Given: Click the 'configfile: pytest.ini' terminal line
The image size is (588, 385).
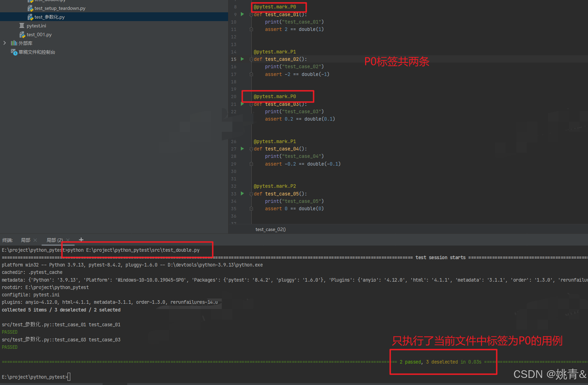Looking at the screenshot, I should (31, 295).
